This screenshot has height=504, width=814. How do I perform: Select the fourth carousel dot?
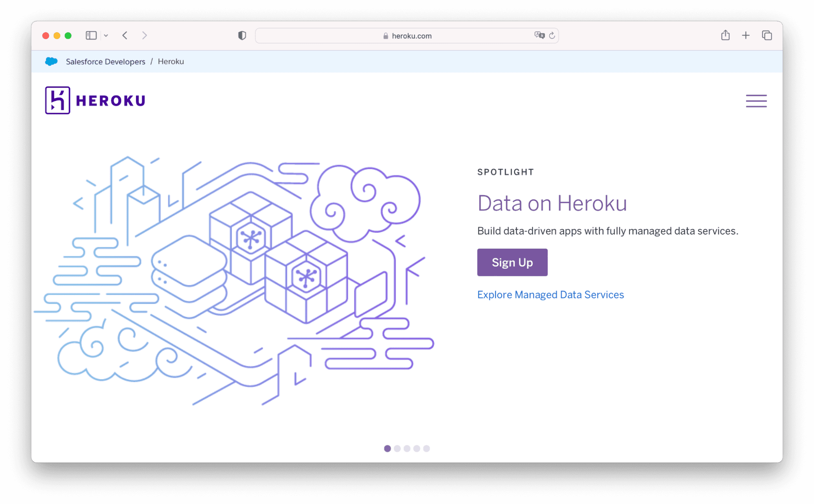(417, 448)
